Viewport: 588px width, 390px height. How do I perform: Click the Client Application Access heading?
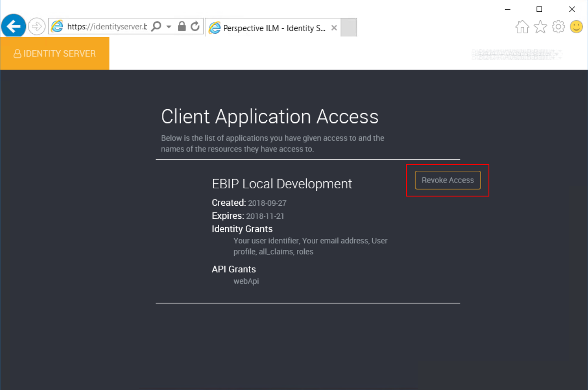pyautogui.click(x=270, y=117)
